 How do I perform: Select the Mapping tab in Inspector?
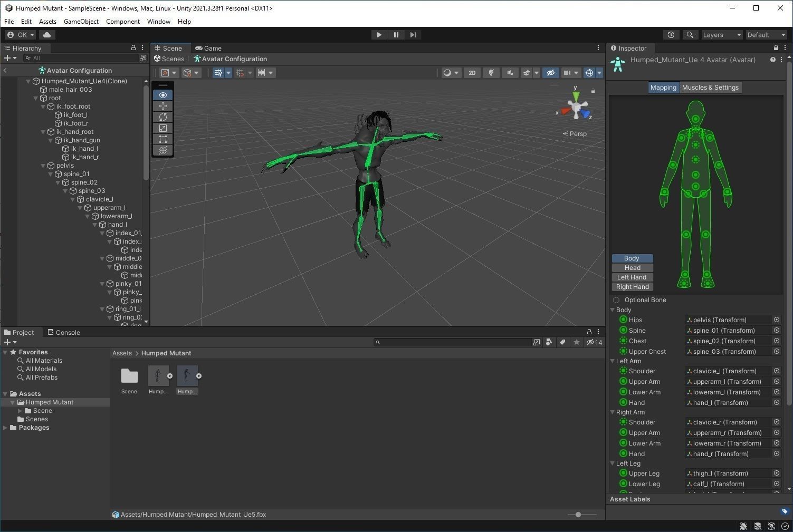(663, 88)
